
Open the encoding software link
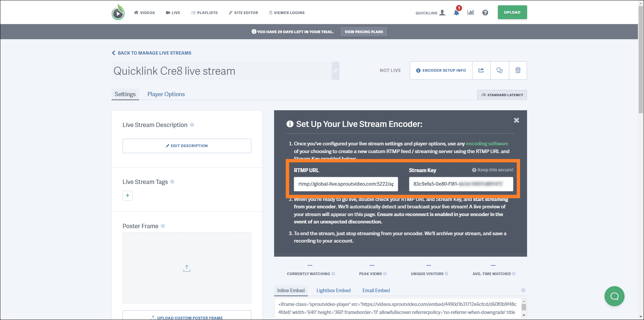[487, 144]
